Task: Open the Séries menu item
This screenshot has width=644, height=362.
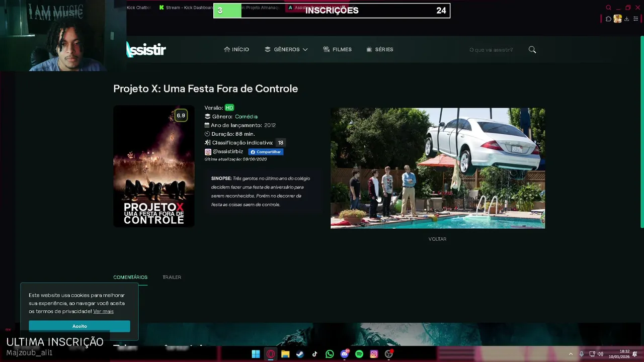Action: click(x=380, y=49)
